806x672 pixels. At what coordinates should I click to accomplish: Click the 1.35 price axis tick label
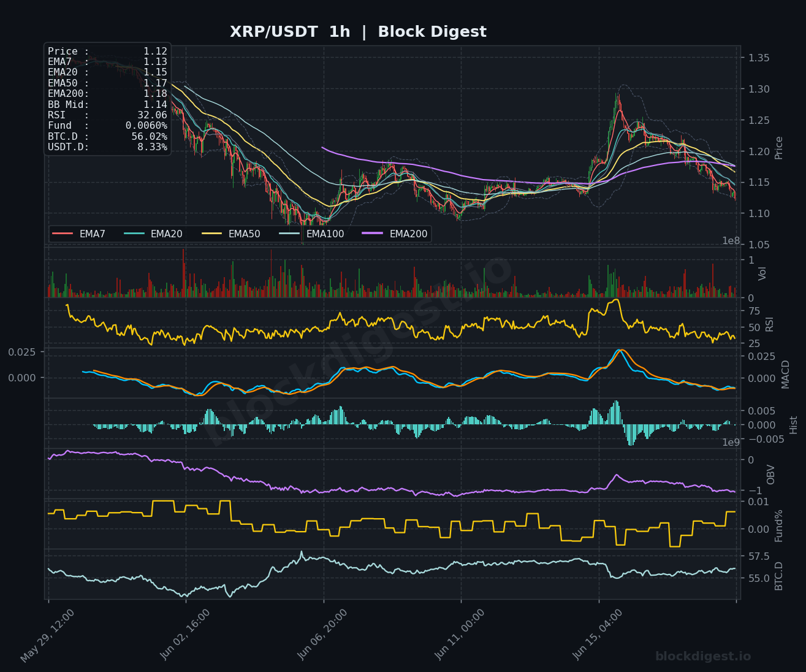tap(759, 58)
